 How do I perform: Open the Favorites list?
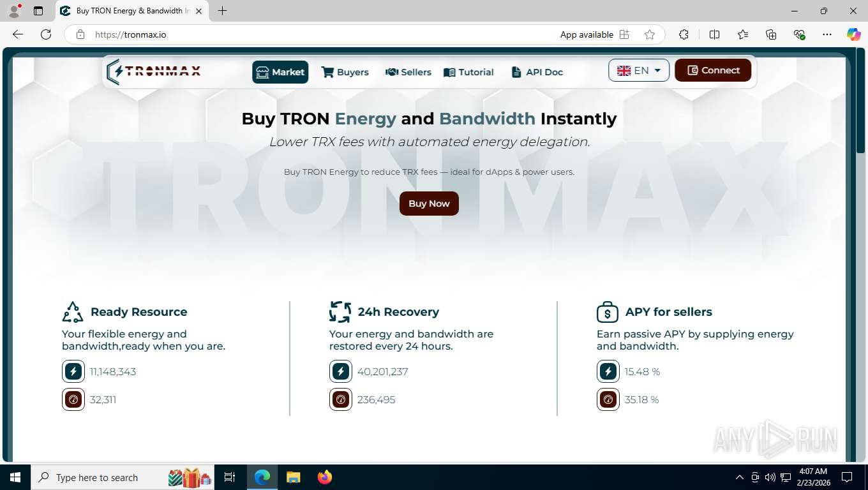[743, 34]
